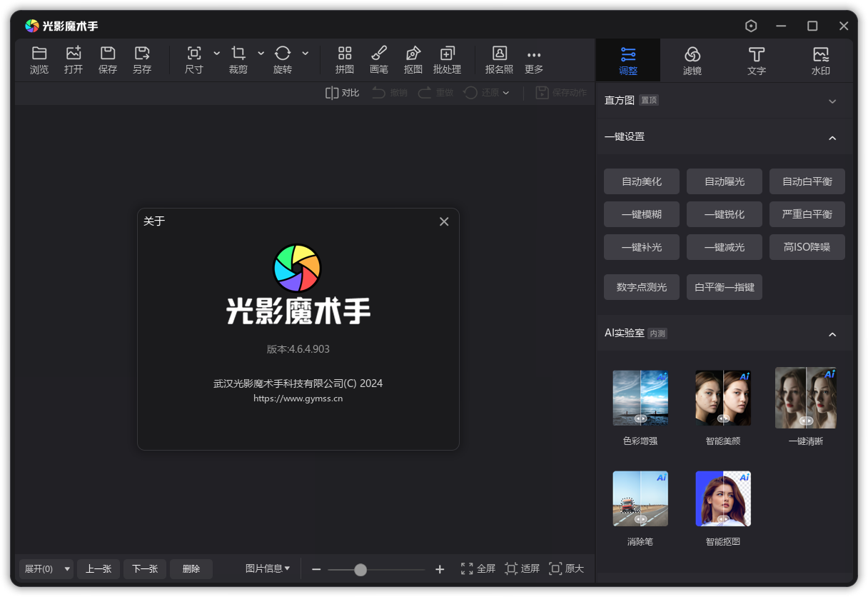This screenshot has width=868, height=597.
Task: Open the 浏览 browse folder tool
Action: 39,60
